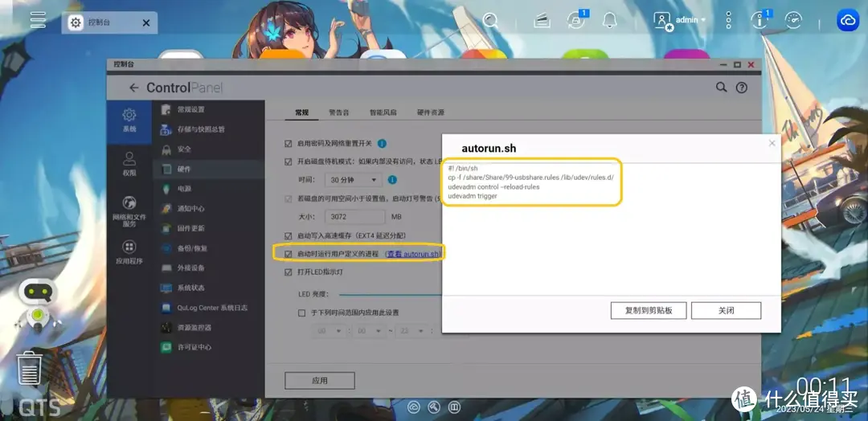Toggle 若磁盘的可用空间小于设置值 checkbox
This screenshot has height=421, width=868.
pos(288,198)
